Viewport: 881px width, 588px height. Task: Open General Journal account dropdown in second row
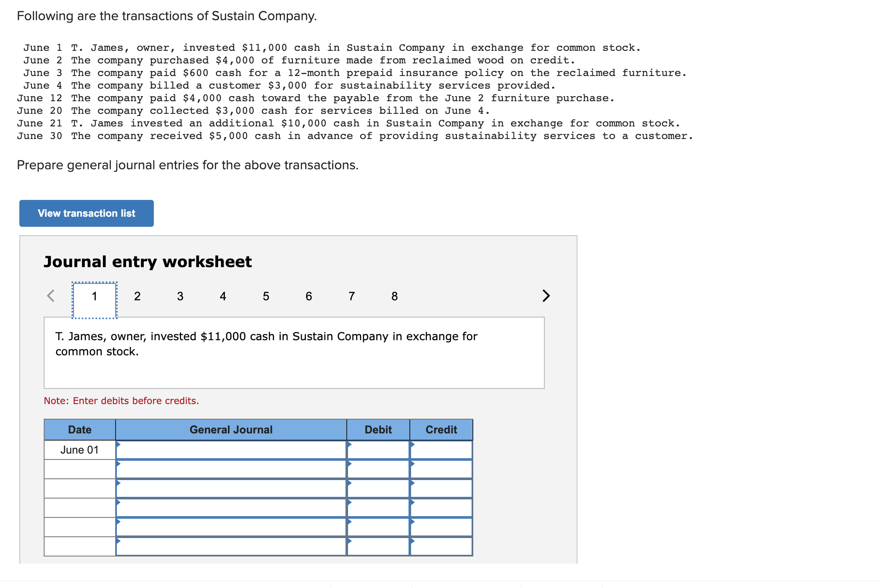231,469
